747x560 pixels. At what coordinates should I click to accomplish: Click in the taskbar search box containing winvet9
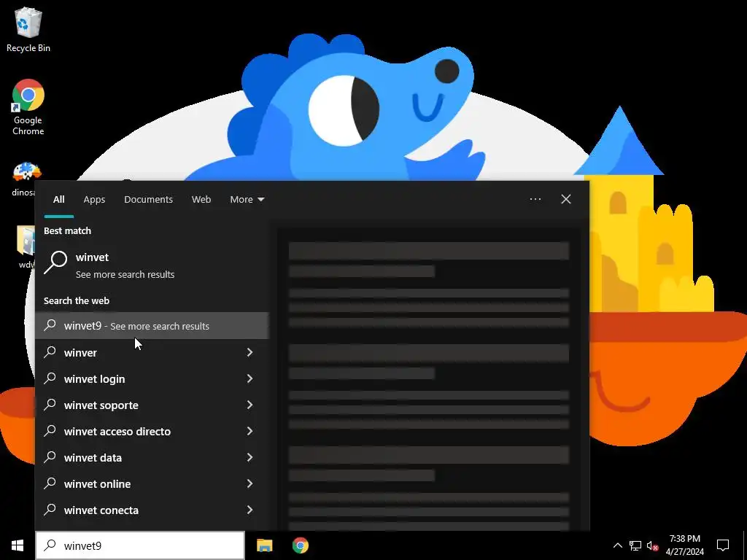[x=140, y=545]
